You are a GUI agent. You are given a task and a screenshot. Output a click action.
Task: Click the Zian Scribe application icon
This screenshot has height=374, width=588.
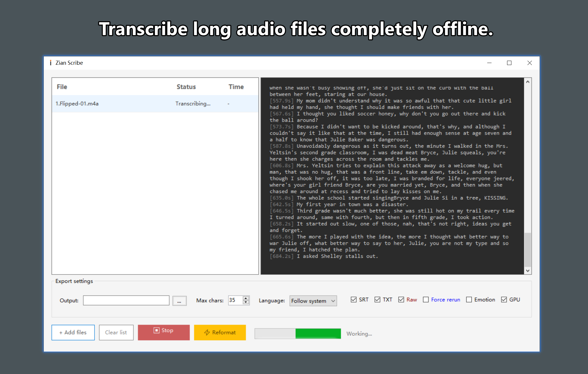(x=51, y=63)
